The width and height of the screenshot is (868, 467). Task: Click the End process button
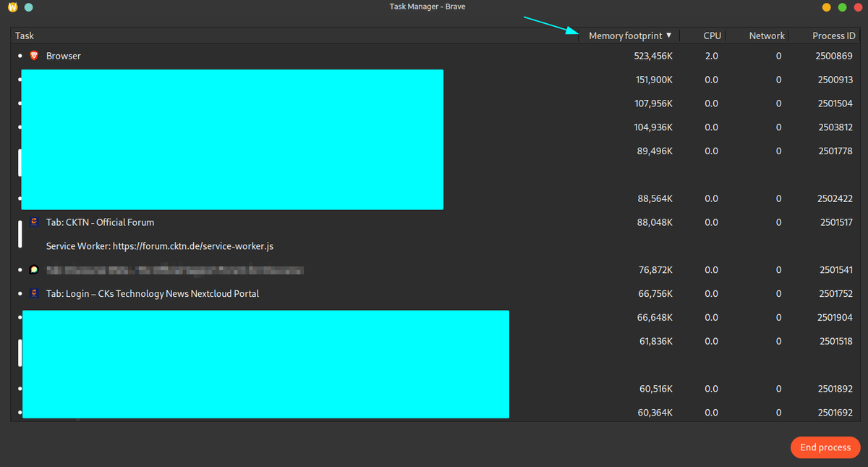pos(825,447)
